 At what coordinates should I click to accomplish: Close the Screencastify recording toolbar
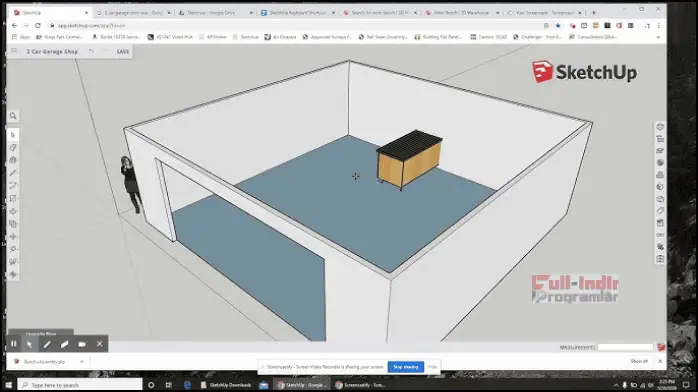coord(100,344)
